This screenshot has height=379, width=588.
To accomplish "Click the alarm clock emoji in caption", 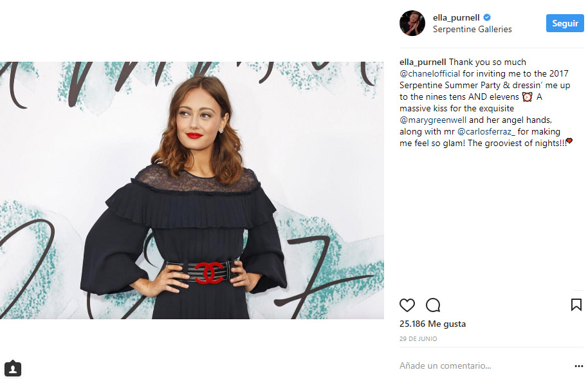I will (x=528, y=97).
